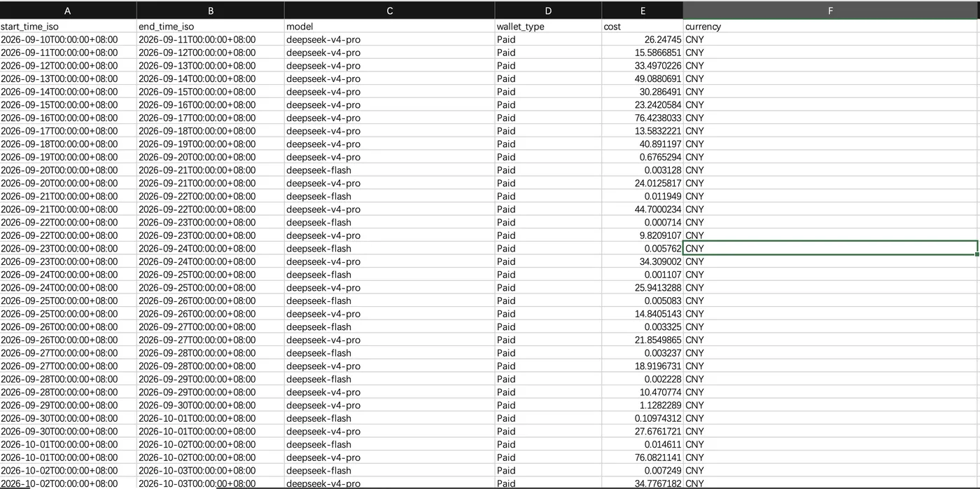Click CNY cell in row with cost 21.8549865

(x=831, y=340)
